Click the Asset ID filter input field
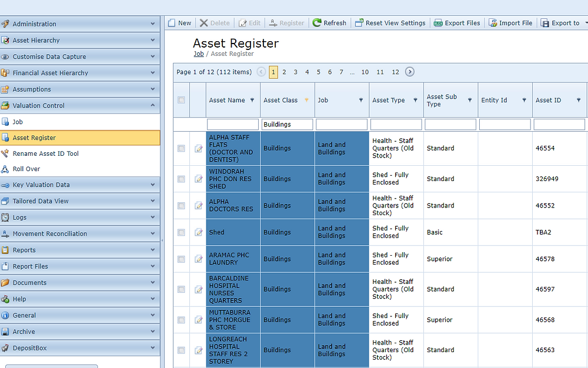This screenshot has height=368, width=588. click(559, 124)
